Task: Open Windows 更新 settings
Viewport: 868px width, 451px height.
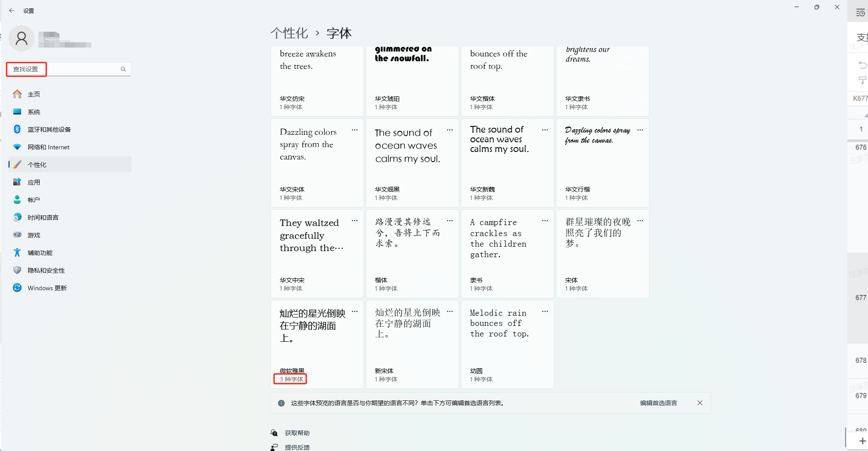Action: click(70, 288)
